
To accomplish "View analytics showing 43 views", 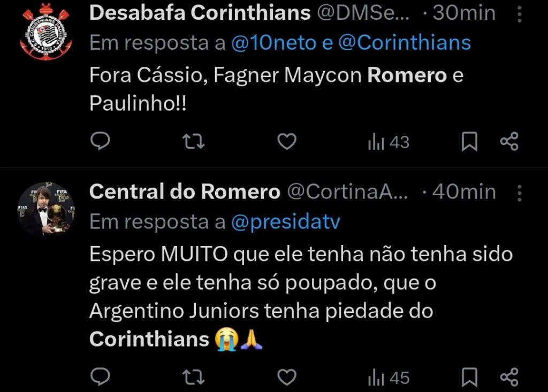I will click(x=387, y=141).
